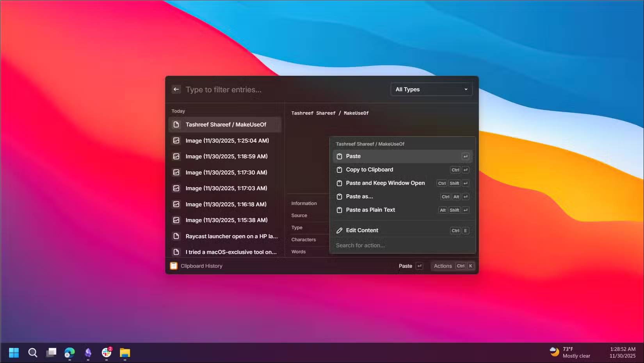The width and height of the screenshot is (644, 363).
Task: Select Paste and Keep Window Open action
Action: click(x=385, y=183)
